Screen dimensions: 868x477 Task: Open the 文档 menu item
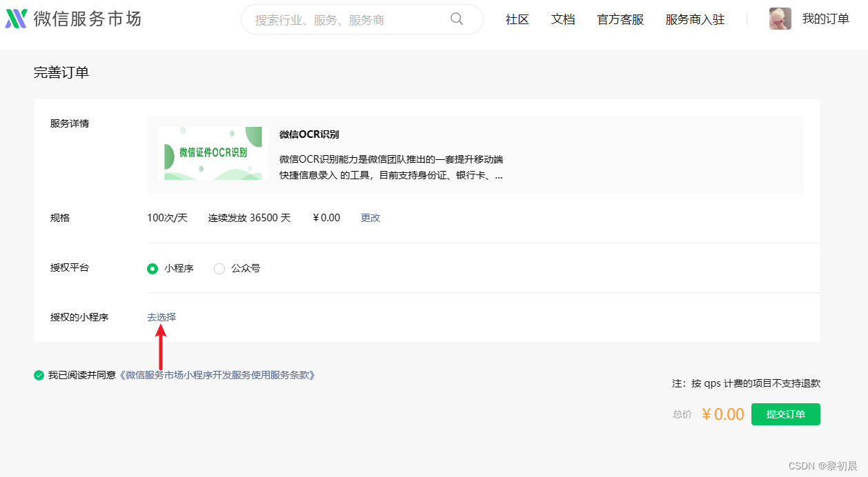(563, 19)
